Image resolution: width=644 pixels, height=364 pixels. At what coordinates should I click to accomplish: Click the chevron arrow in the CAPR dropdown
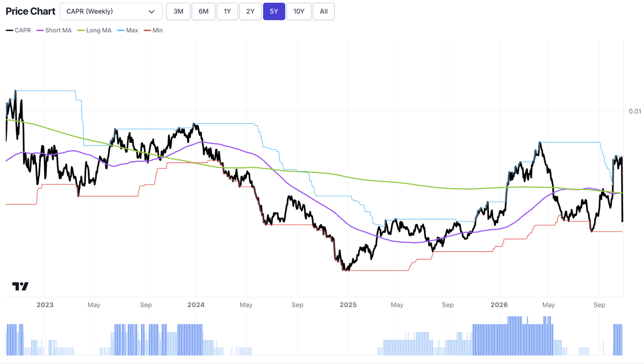coord(151,11)
